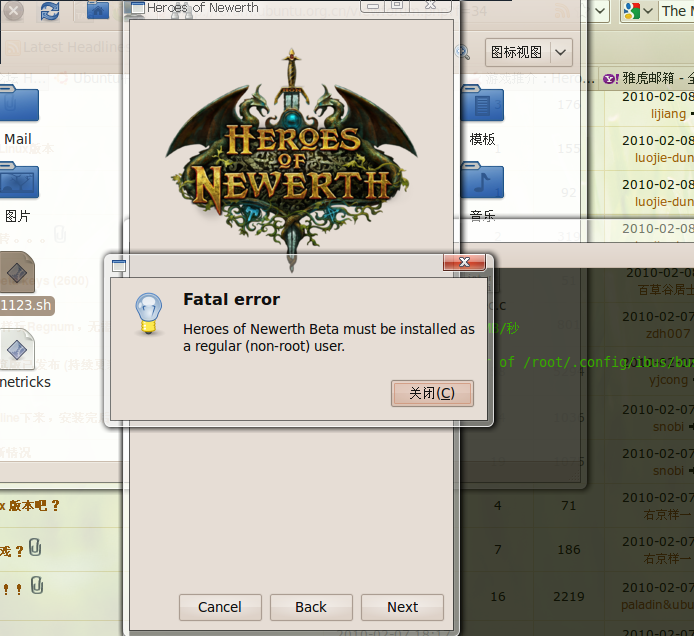This screenshot has width=694, height=636.
Task: Click the view count 186 cell
Action: pyautogui.click(x=569, y=550)
